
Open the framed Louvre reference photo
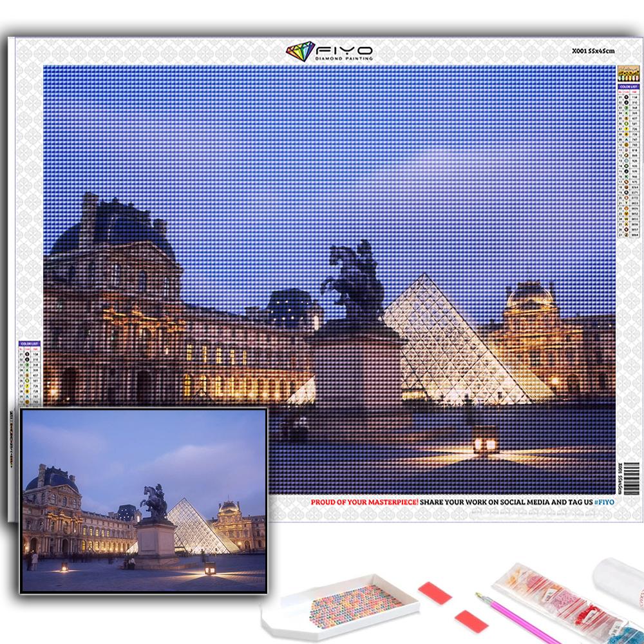[143, 499]
